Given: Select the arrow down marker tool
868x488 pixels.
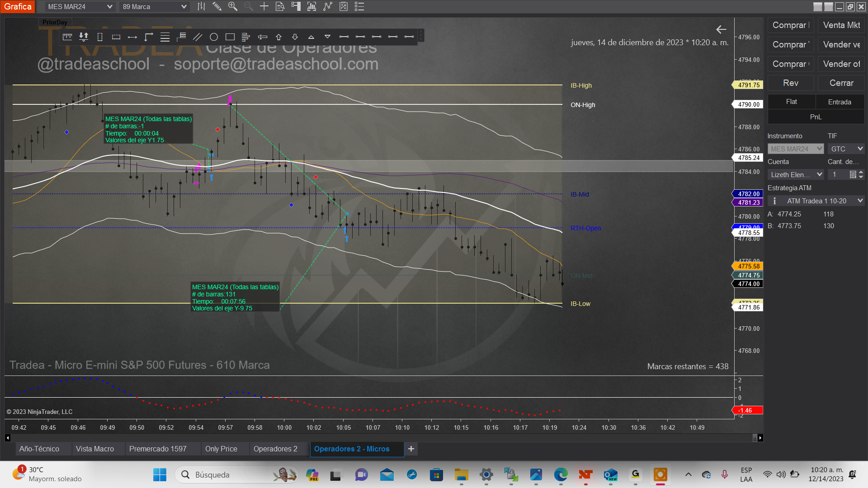Looking at the screenshot, I should tap(295, 37).
